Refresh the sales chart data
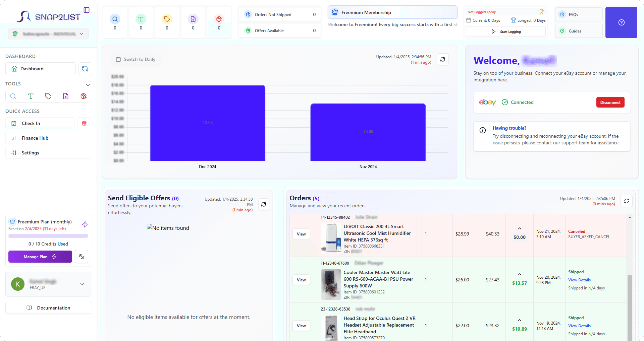 click(443, 59)
